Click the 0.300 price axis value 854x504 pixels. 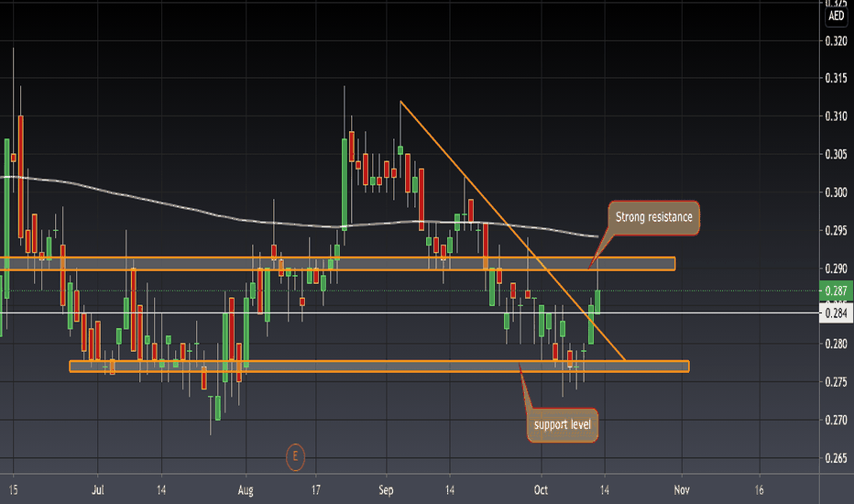click(836, 192)
